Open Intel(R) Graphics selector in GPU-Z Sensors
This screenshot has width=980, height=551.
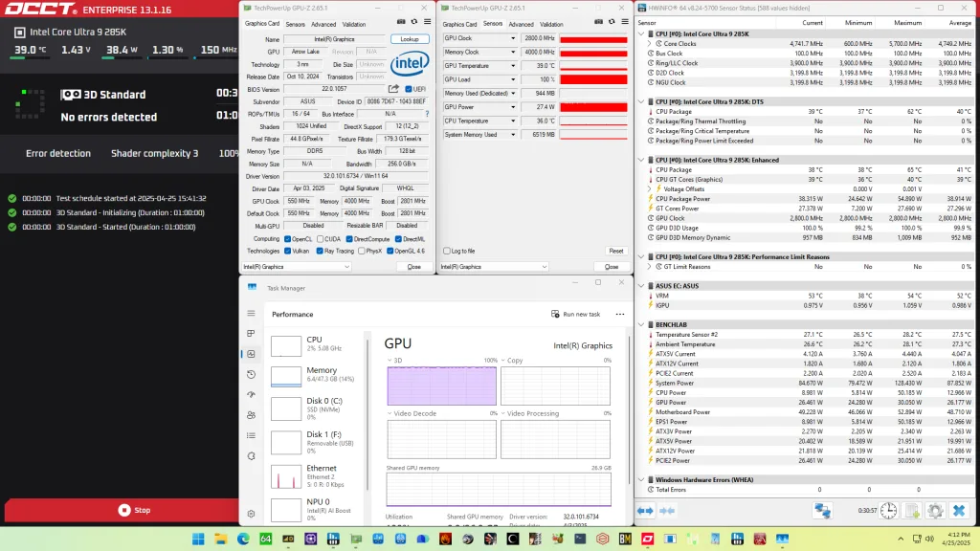494,267
